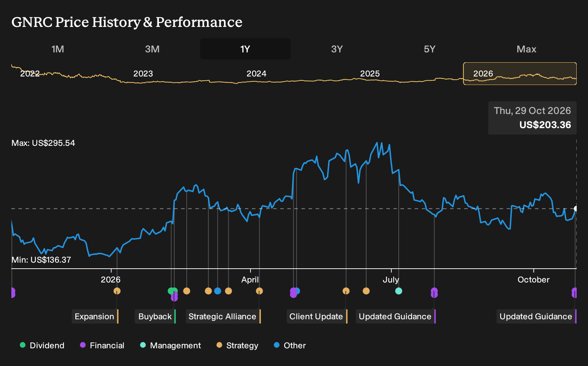
Task: Click the July label on the x-axis
Action: point(391,280)
